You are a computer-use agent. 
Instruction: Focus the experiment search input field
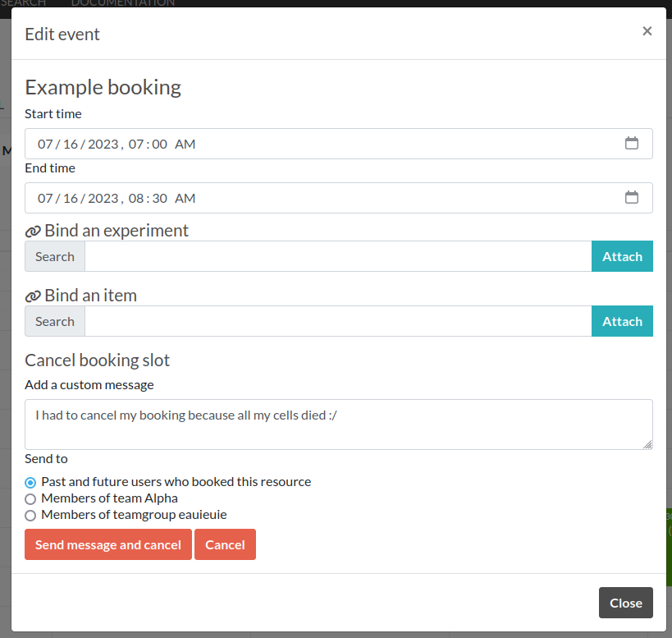pos(337,256)
